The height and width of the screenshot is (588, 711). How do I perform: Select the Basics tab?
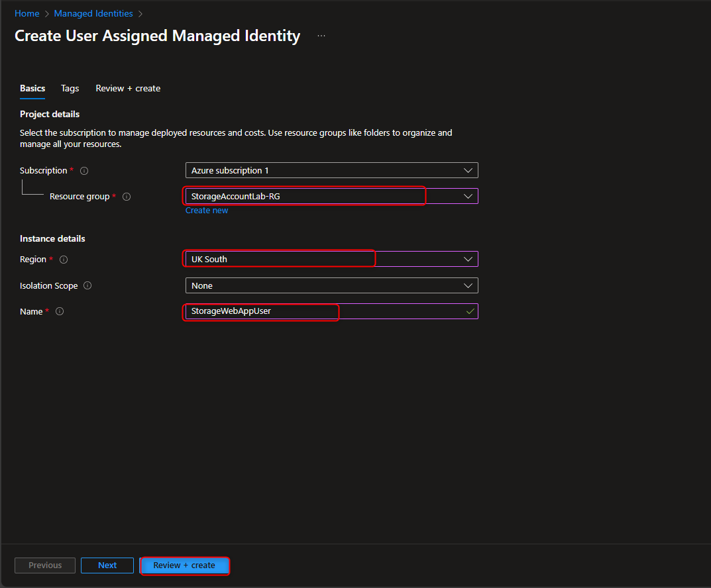[32, 88]
